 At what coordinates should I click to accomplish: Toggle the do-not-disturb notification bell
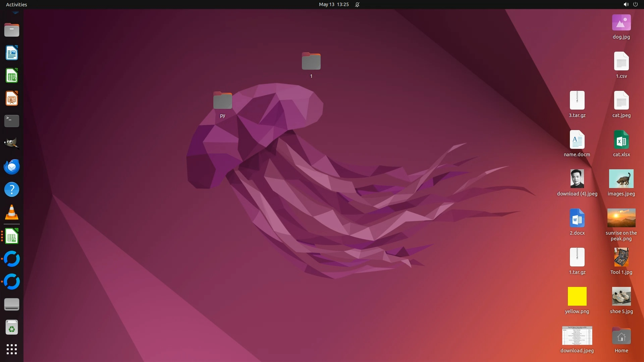(x=357, y=4)
